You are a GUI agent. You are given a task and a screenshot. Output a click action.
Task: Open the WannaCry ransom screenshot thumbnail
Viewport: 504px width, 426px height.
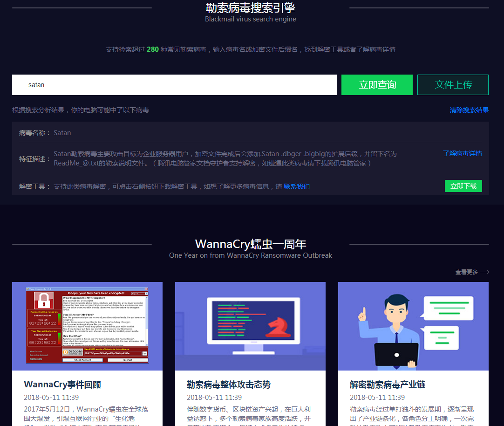(x=87, y=326)
